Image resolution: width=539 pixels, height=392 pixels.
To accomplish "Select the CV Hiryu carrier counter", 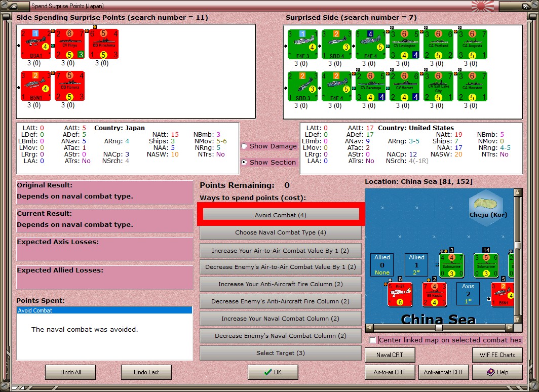I will click(70, 44).
